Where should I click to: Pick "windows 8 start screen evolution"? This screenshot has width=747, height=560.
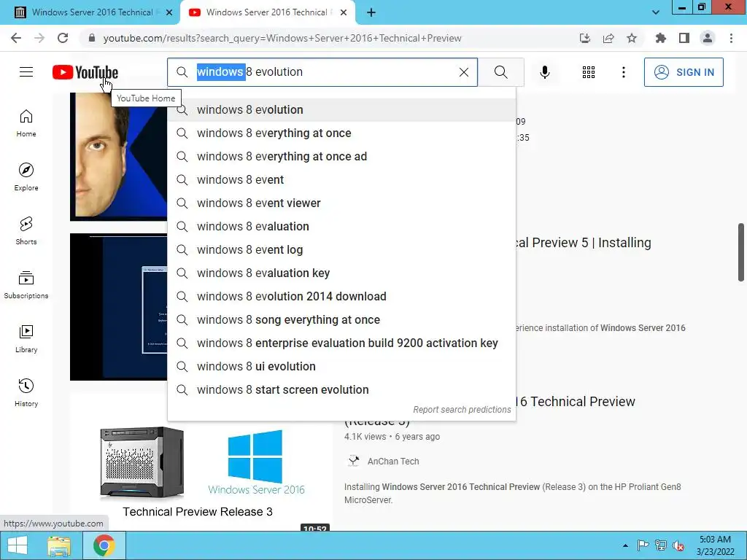tap(341, 390)
